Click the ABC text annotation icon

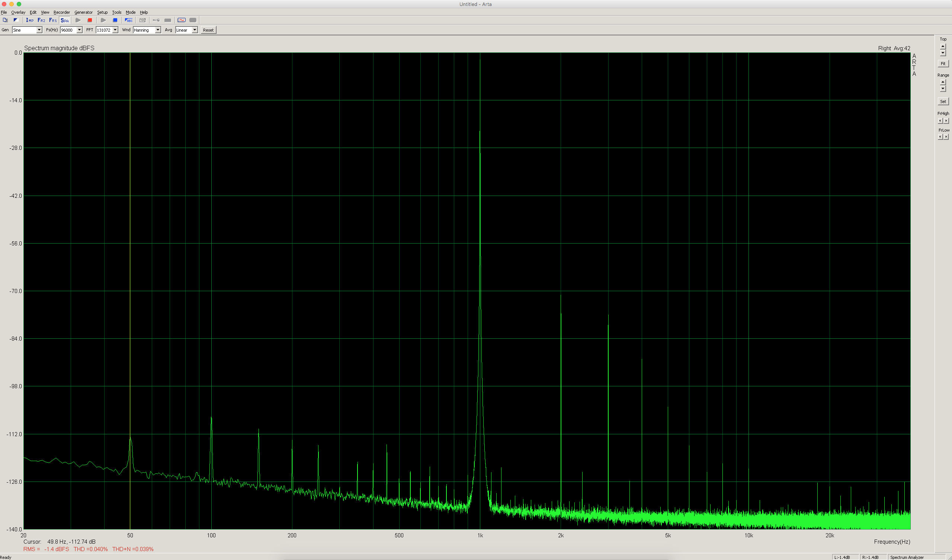[129, 20]
